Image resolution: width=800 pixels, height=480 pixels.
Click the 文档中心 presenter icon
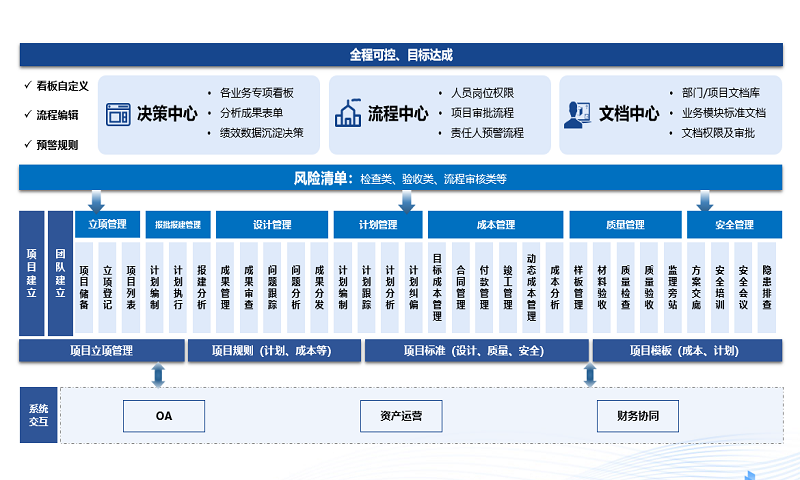pos(577,114)
